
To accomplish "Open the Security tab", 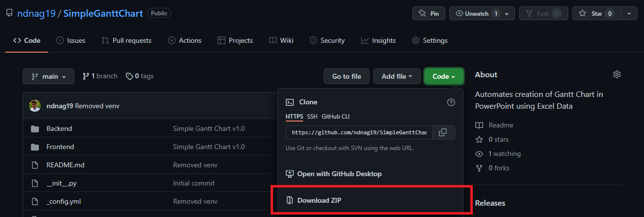I will [x=327, y=40].
